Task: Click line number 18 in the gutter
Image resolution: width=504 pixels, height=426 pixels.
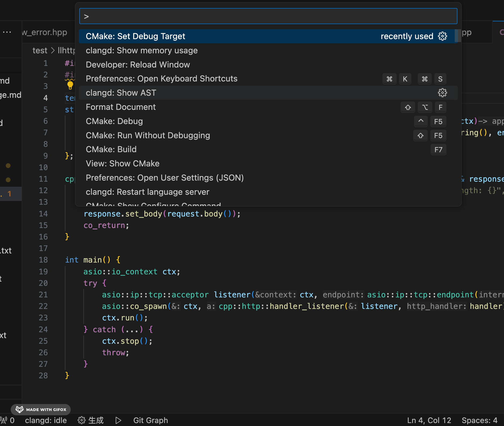Action: click(x=43, y=260)
